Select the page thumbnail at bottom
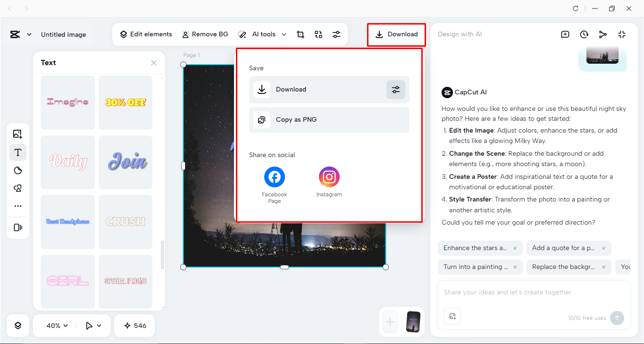Viewport: 644px width, 344px height. [x=413, y=322]
